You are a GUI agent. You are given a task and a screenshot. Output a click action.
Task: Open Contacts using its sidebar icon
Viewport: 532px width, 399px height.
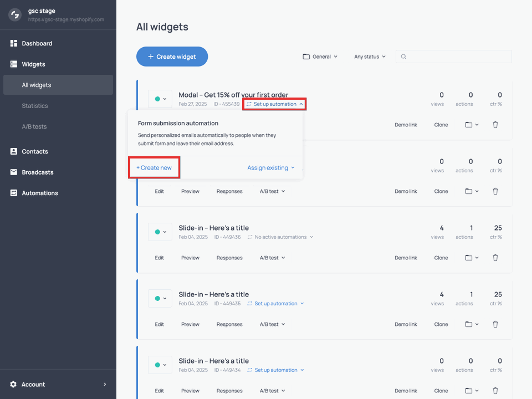tap(12, 151)
